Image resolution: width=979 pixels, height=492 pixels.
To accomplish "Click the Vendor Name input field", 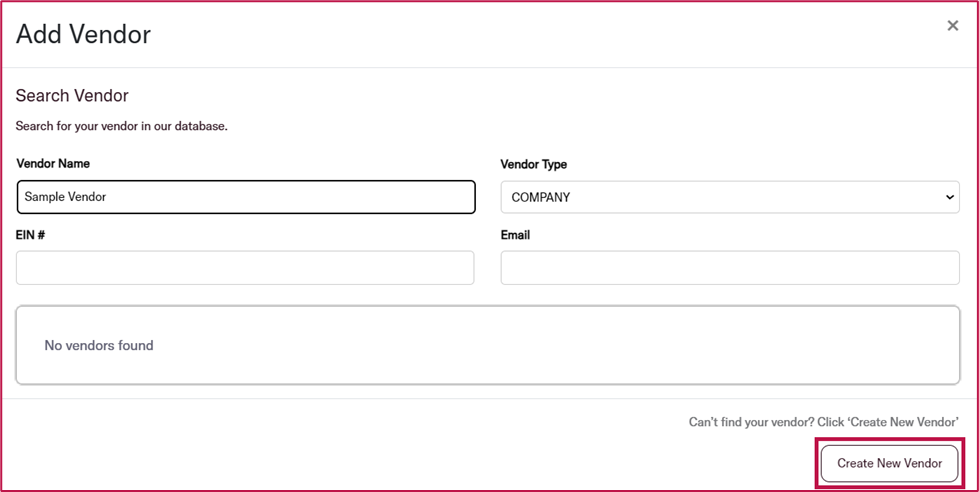I will point(246,197).
